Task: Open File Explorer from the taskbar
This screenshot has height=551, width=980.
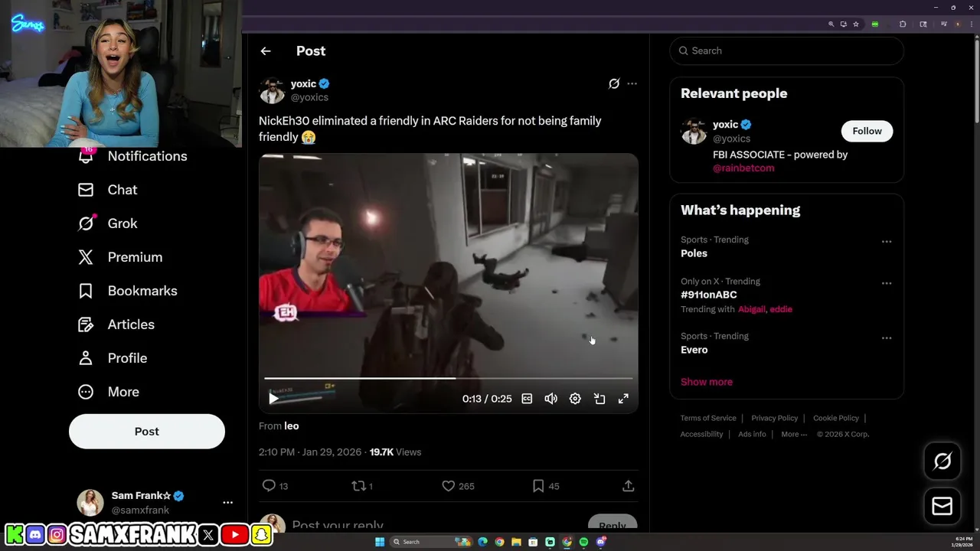Action: pos(516,542)
